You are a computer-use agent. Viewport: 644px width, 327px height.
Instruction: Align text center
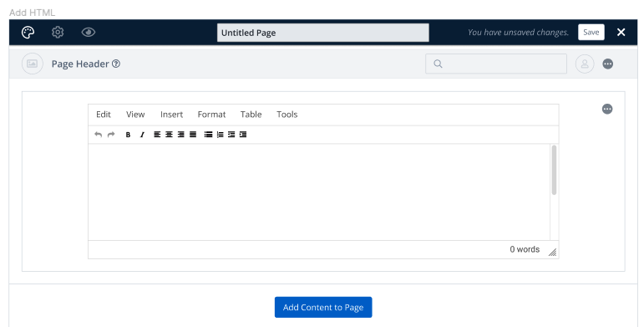point(169,135)
